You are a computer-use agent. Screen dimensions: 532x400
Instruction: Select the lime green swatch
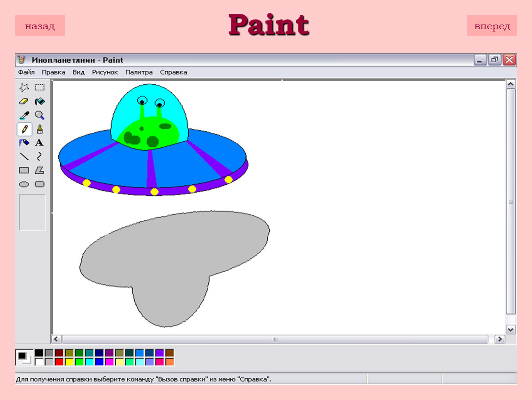click(79, 362)
